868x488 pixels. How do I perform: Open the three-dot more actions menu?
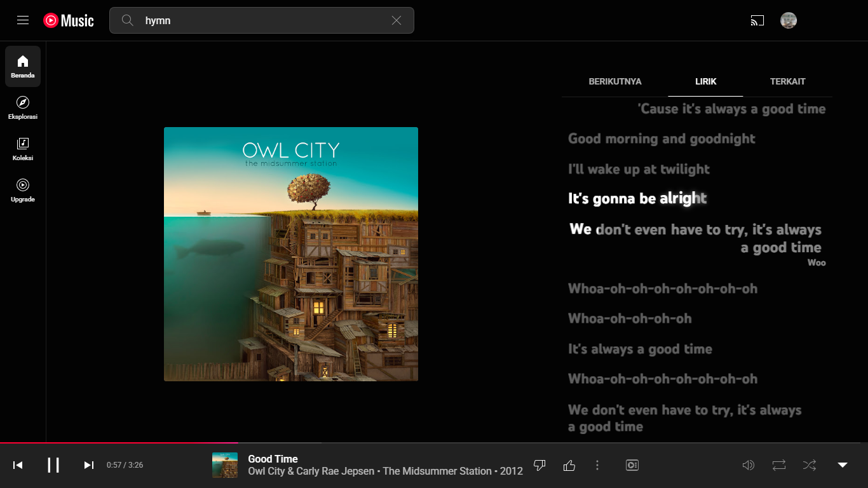[x=597, y=465]
